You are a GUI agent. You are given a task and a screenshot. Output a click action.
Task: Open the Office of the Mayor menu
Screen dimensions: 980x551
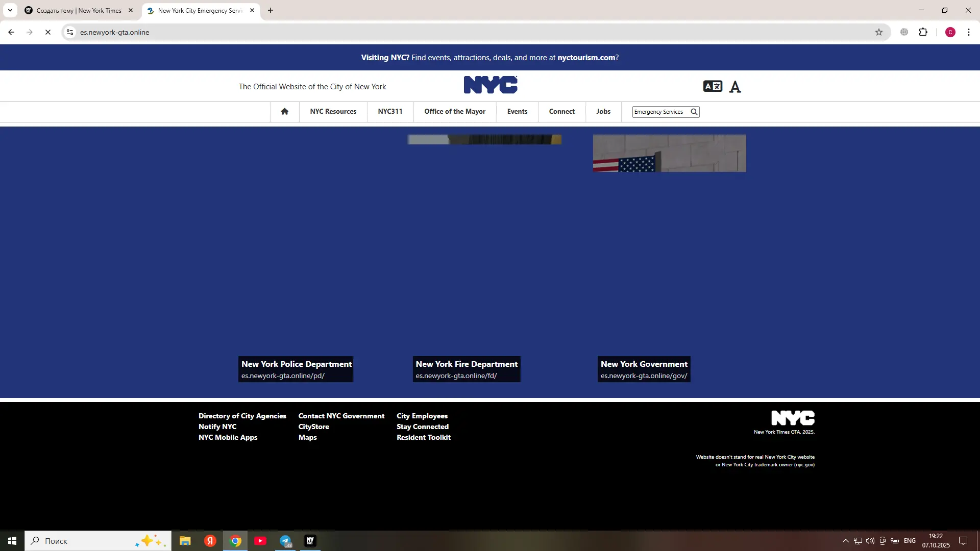pyautogui.click(x=454, y=111)
